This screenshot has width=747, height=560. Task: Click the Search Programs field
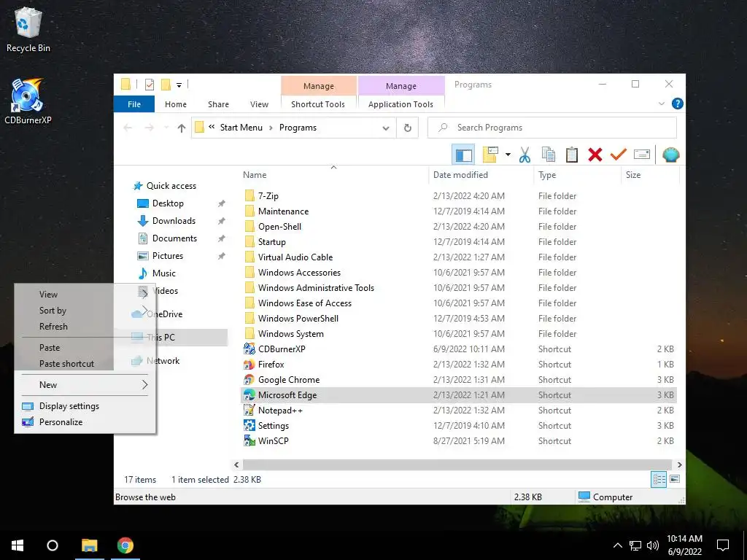click(x=552, y=128)
